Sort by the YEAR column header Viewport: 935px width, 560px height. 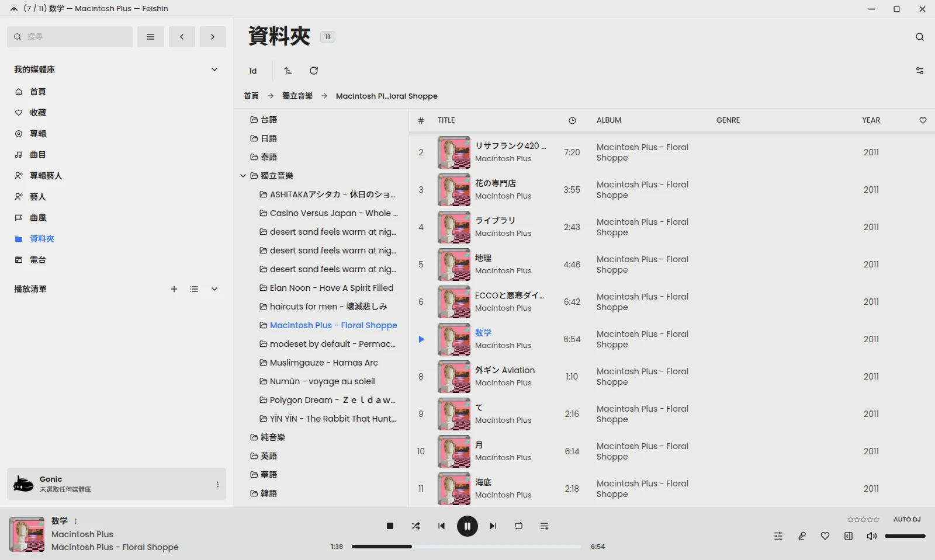871,120
